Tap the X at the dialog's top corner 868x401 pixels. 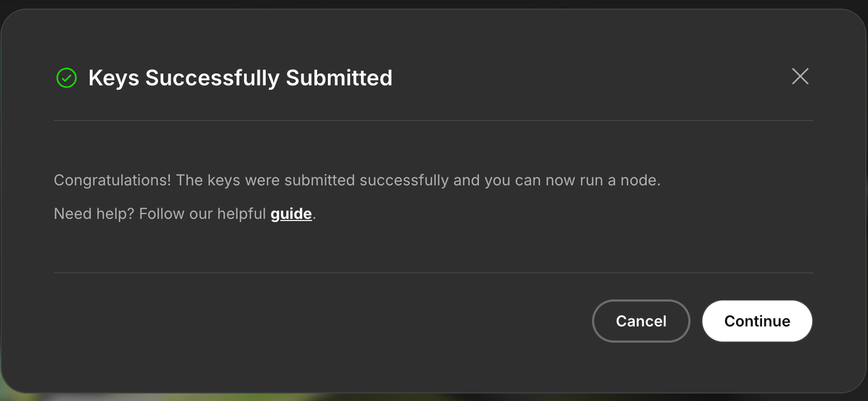tap(800, 76)
